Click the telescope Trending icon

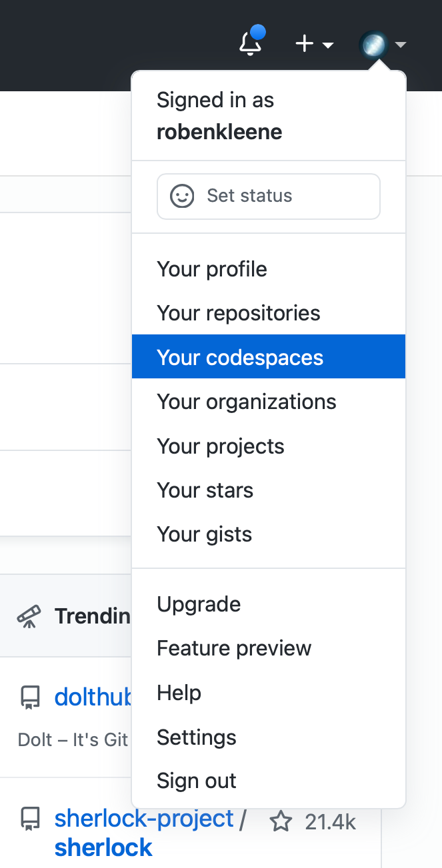[29, 616]
